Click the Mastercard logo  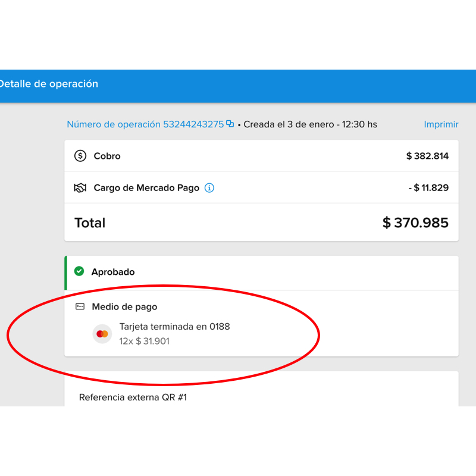coord(102,334)
